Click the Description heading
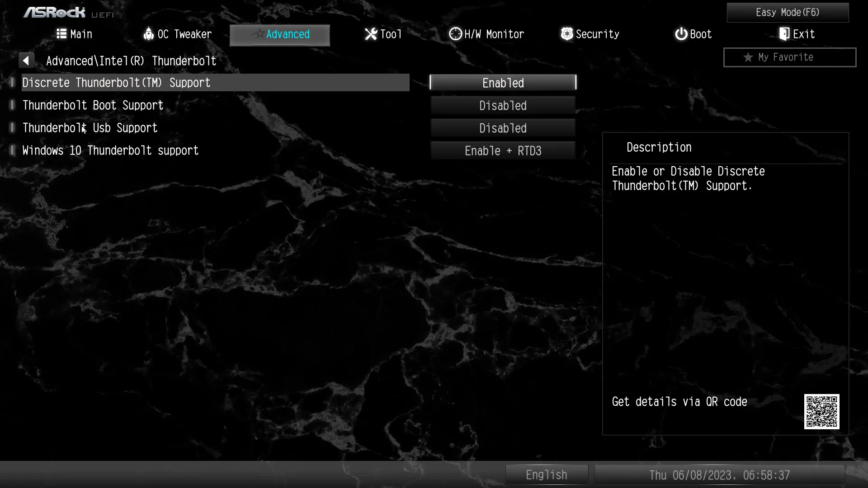 (659, 147)
